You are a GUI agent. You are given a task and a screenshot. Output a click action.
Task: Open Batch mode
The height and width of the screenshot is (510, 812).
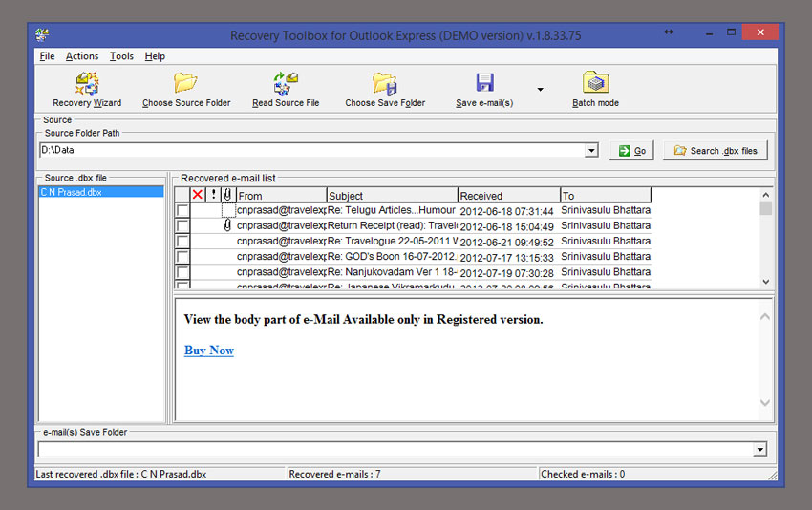595,90
